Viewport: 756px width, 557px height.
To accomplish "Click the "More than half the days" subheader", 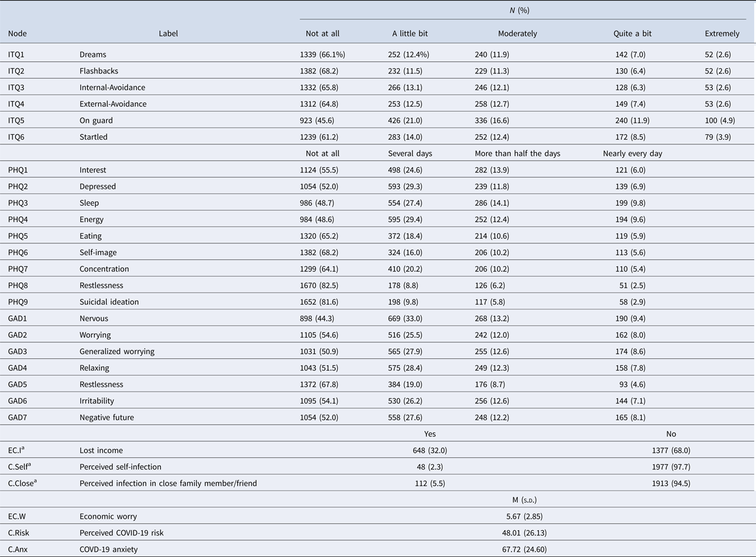I will 517,154.
